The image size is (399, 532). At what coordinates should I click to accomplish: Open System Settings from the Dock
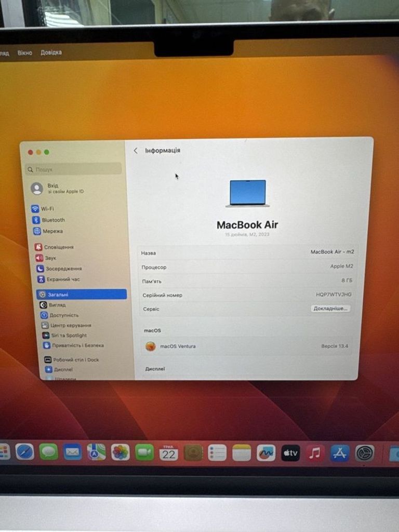click(x=365, y=453)
